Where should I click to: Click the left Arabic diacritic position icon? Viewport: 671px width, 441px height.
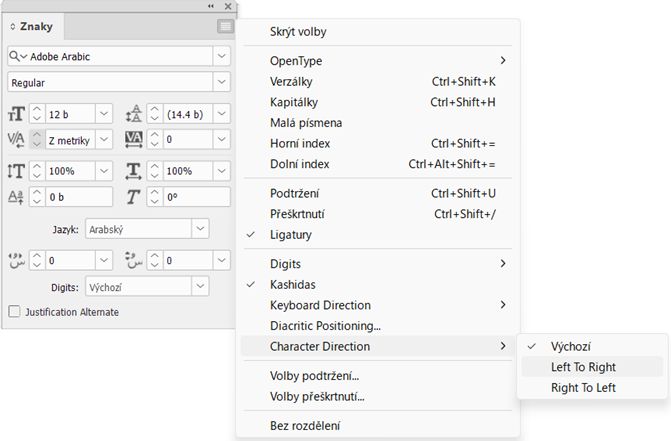click(x=16, y=260)
